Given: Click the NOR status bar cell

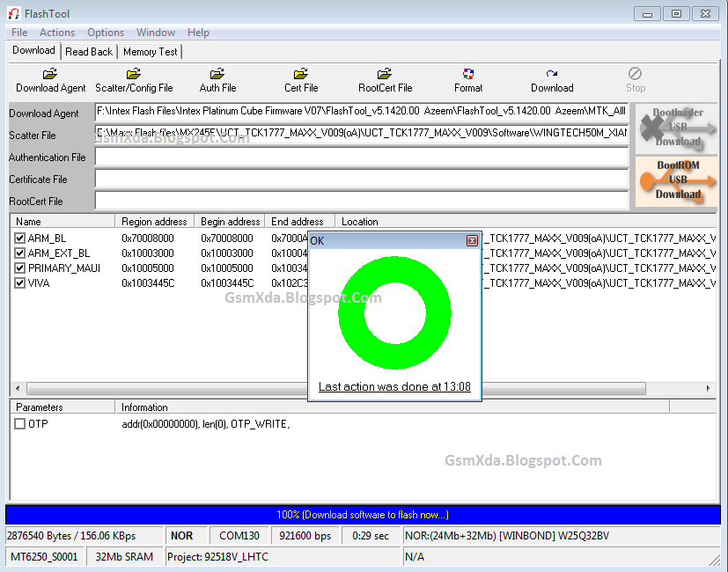Looking at the screenshot, I should point(185,536).
